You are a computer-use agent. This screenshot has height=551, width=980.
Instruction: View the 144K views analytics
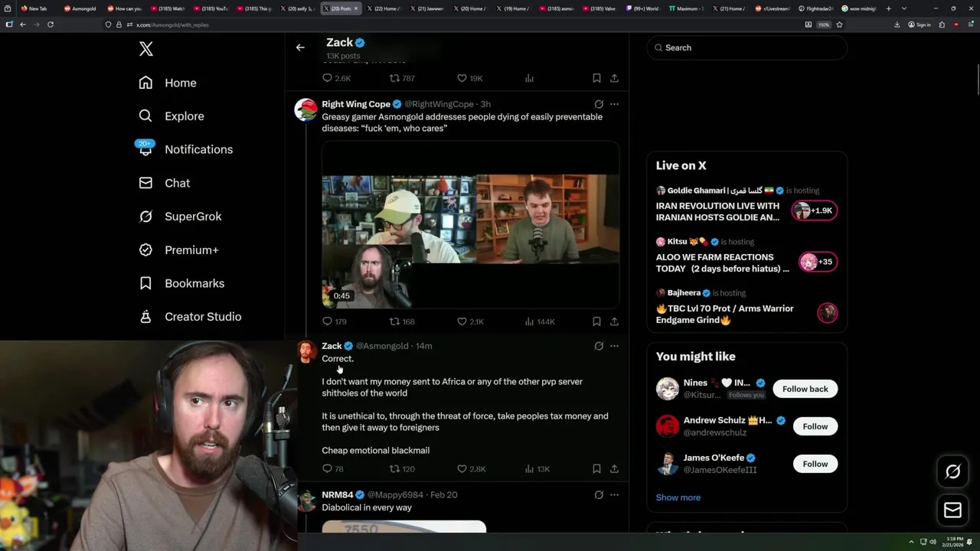pyautogui.click(x=540, y=321)
